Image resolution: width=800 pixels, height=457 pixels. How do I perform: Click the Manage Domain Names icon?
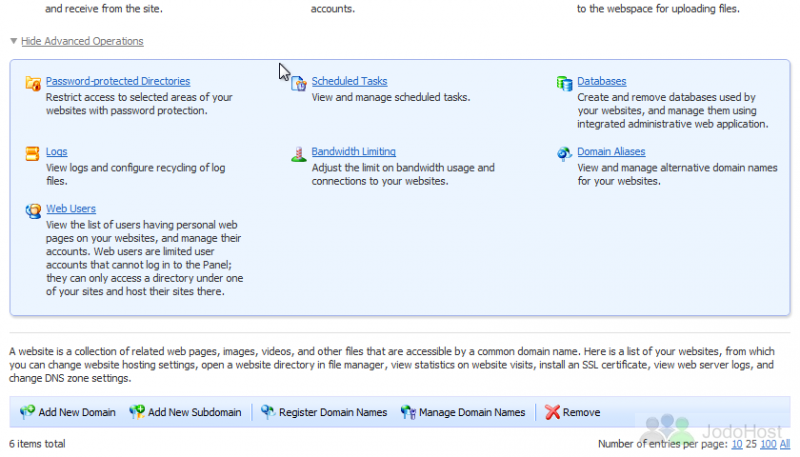click(408, 412)
